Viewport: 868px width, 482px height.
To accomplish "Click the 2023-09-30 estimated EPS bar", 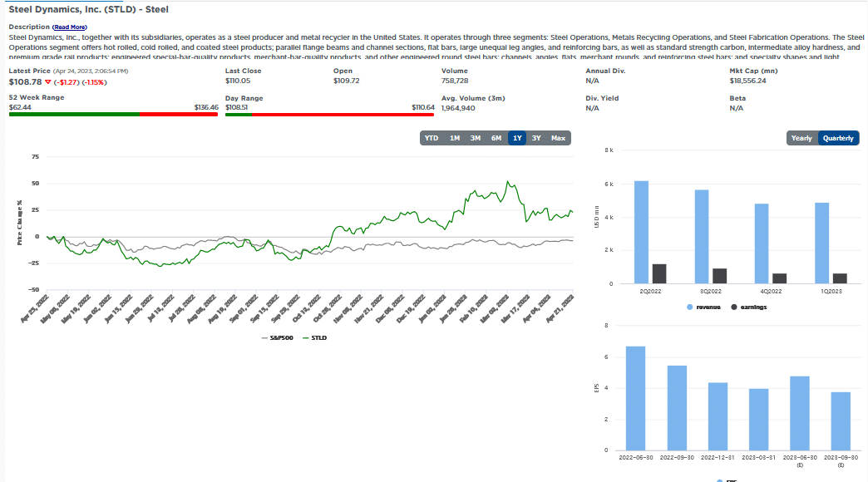I will (841, 421).
